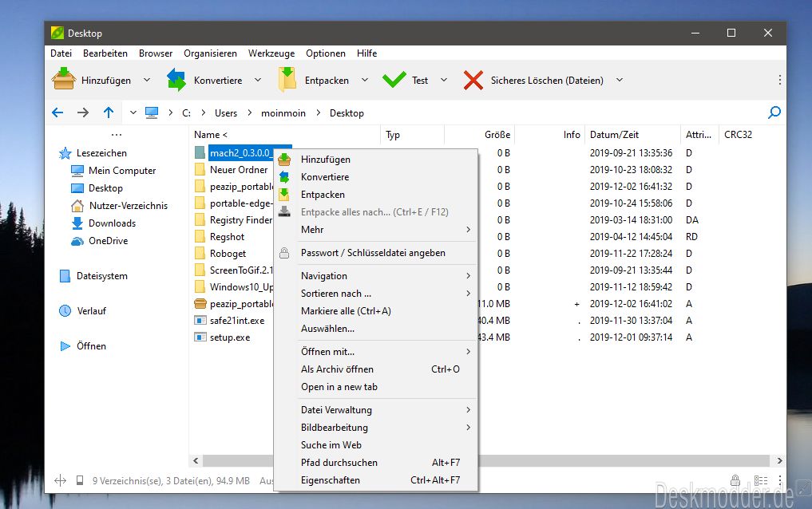
Task: Click the lock icon in status bar
Action: (735, 480)
